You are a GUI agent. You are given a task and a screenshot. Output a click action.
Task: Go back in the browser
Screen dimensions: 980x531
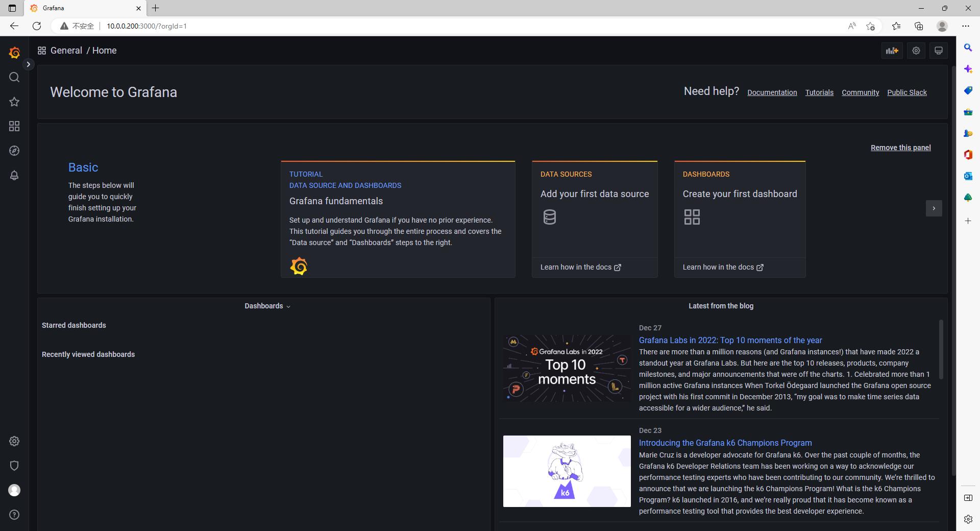click(14, 26)
